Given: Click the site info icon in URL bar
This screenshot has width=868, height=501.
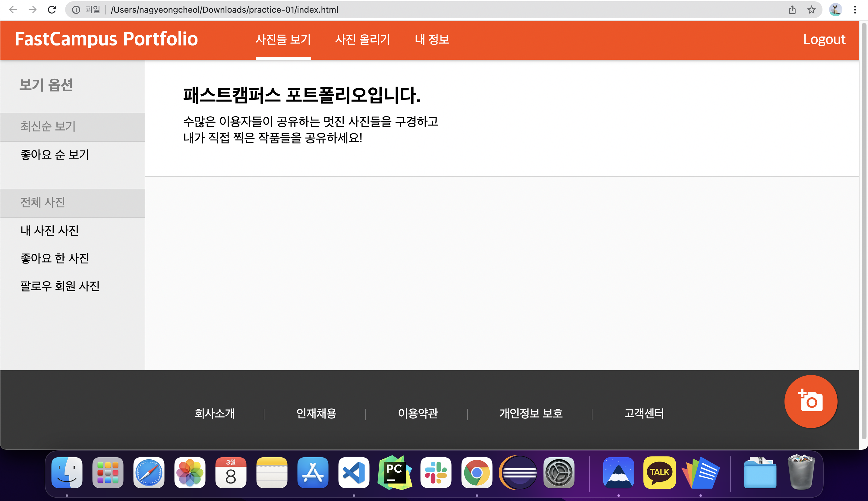Looking at the screenshot, I should coord(76,10).
